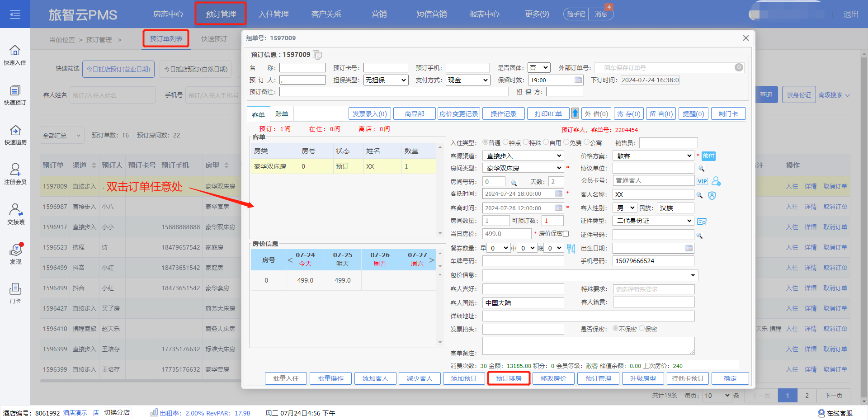Copy the booking number 1597009 via its icon

click(318, 55)
